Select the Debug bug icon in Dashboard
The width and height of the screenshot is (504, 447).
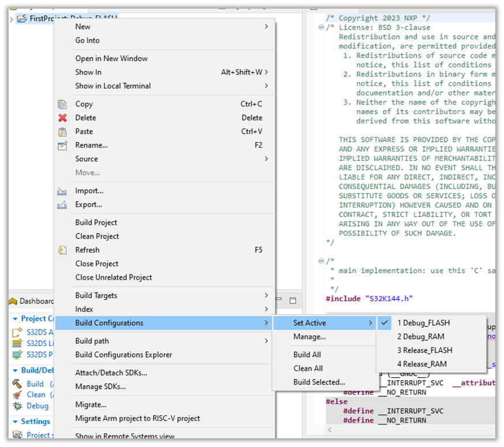click(17, 405)
